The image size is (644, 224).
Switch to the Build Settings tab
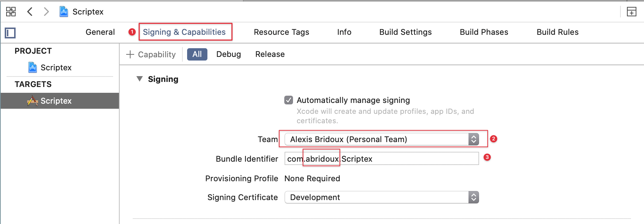click(405, 32)
